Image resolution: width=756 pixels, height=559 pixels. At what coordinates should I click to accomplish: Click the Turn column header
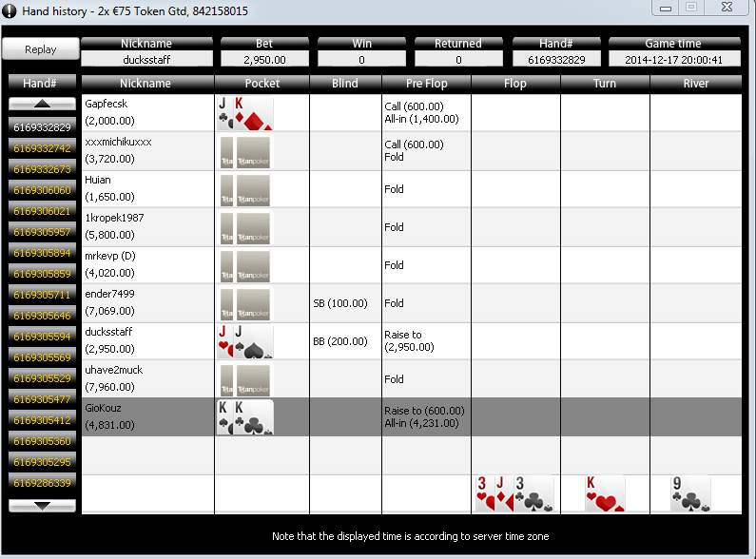click(x=605, y=84)
